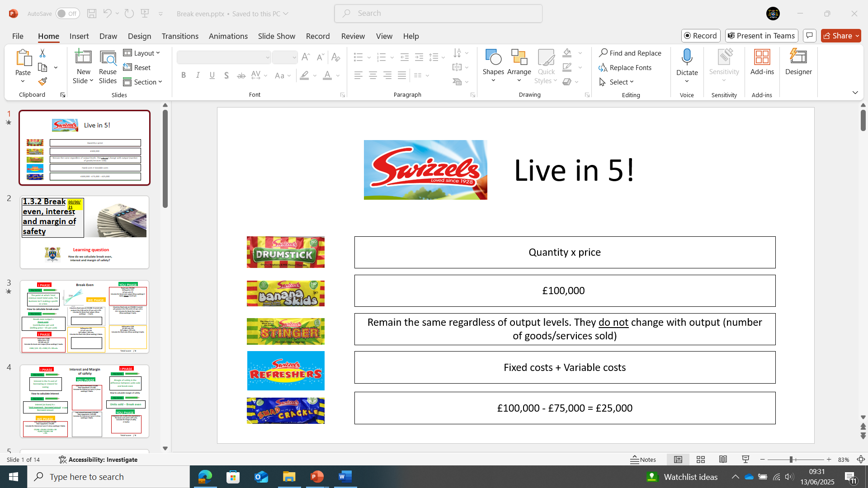
Task: Open the Slide Show tab
Action: coord(277,36)
